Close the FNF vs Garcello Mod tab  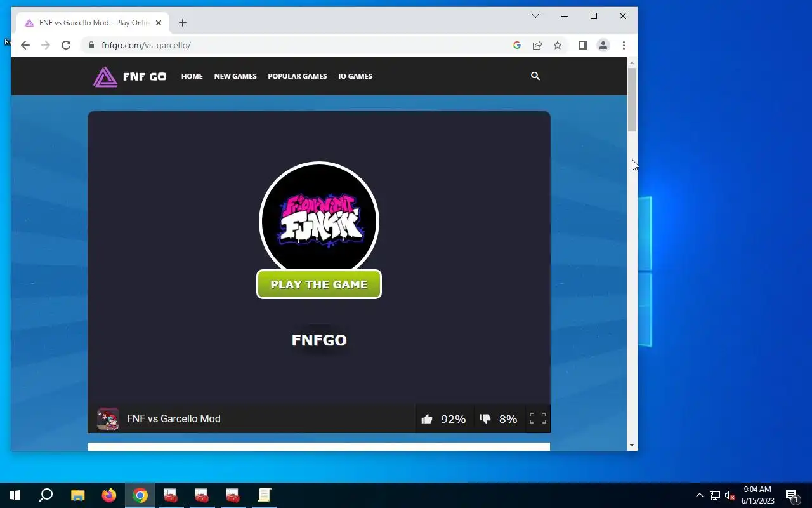pos(159,23)
